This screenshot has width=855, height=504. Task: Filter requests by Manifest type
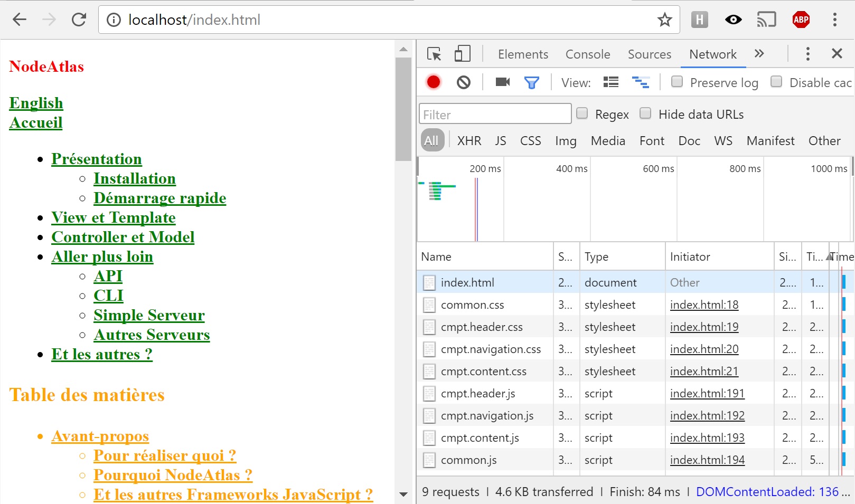click(x=771, y=141)
